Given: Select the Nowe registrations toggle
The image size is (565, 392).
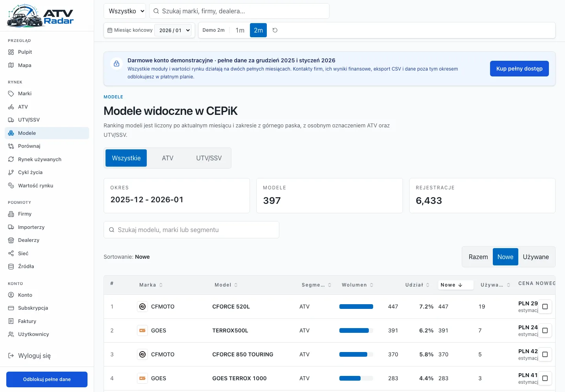Looking at the screenshot, I should coord(505,257).
